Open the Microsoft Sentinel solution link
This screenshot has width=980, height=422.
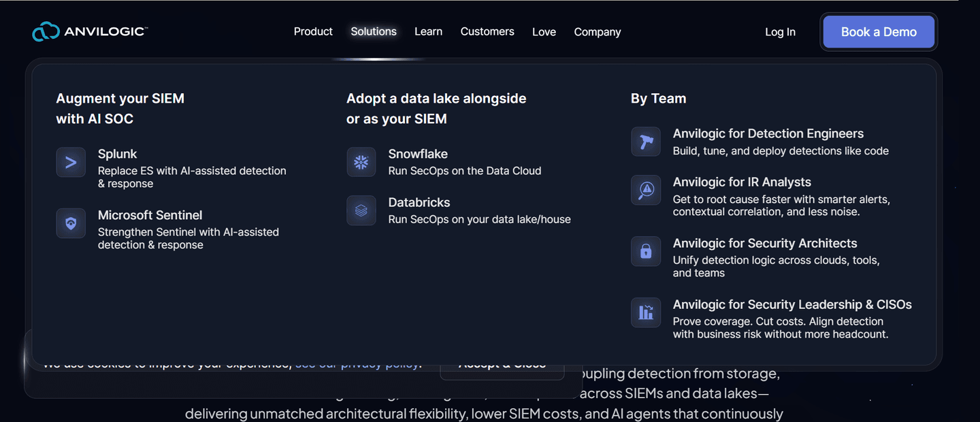coord(150,215)
